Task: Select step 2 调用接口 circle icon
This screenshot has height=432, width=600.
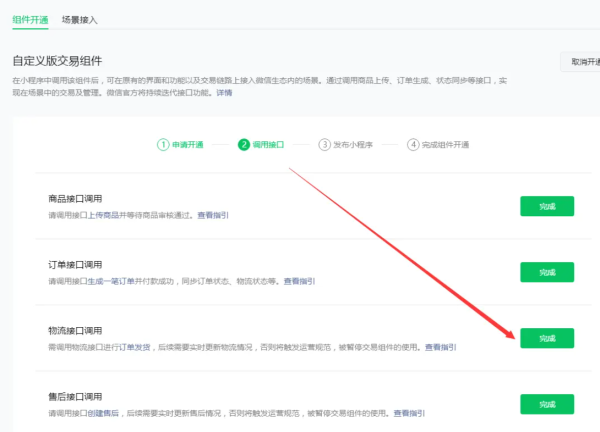Action: pos(243,144)
